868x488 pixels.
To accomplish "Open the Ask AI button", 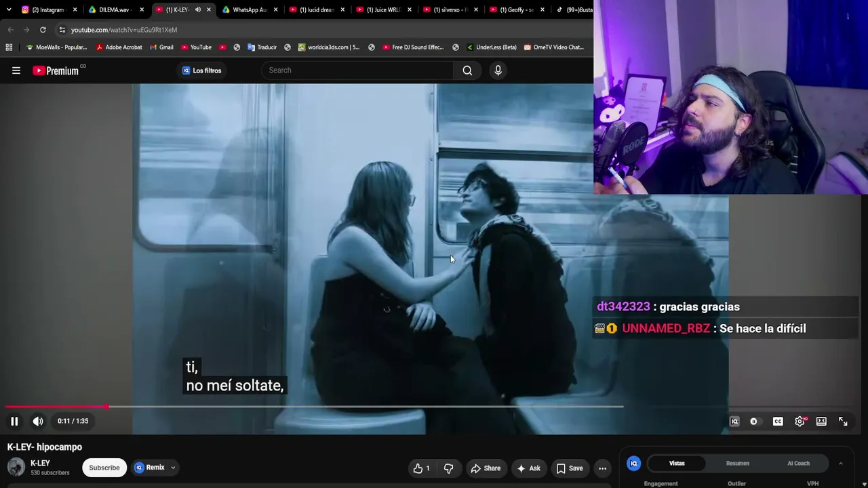I will click(528, 468).
